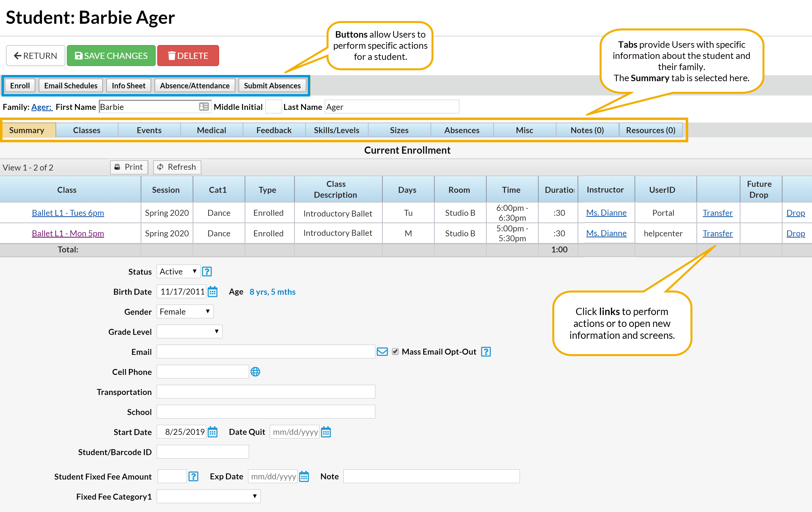Open the Skills/Levels tab
The width and height of the screenshot is (812, 512).
[336, 130]
